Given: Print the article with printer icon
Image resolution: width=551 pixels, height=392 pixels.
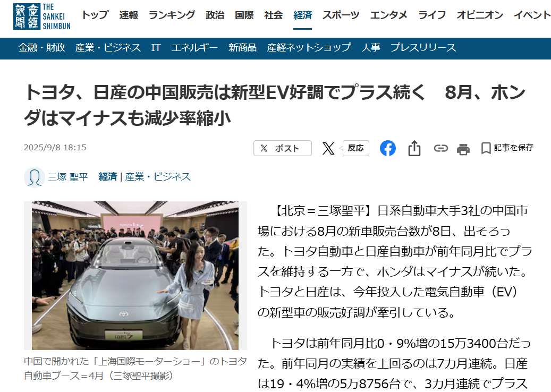Looking at the screenshot, I should coord(463,149).
